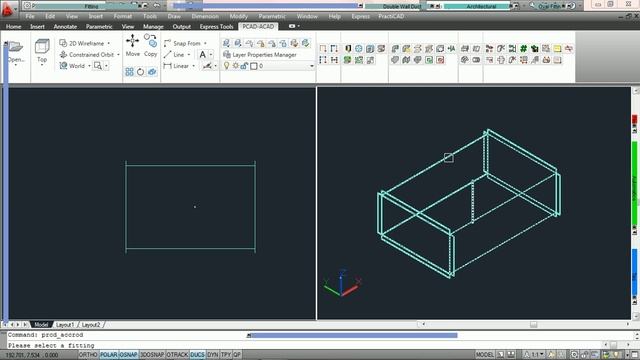Click the Snap From icon

(x=167, y=43)
